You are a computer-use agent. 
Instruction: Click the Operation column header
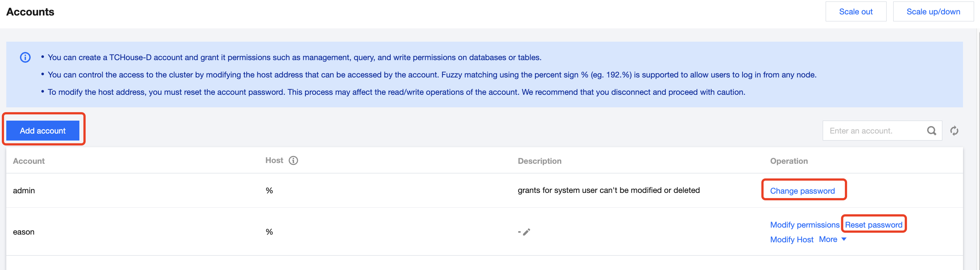789,161
